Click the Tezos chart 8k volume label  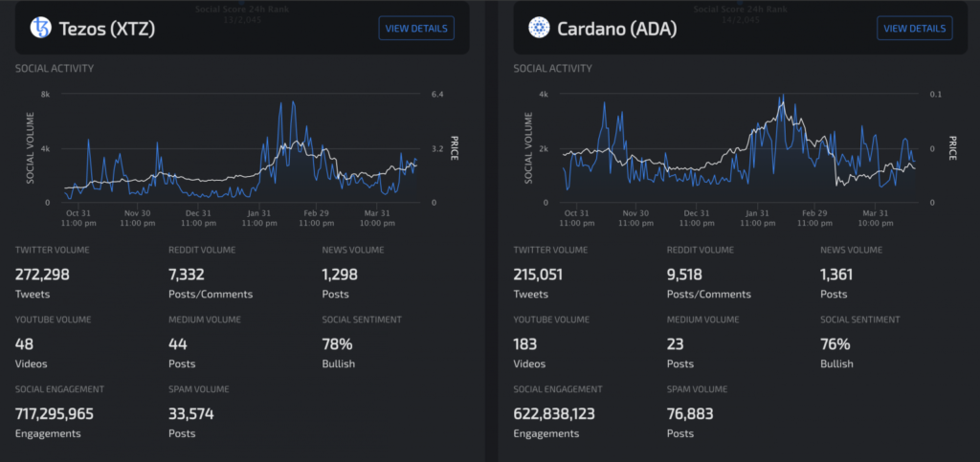pyautogui.click(x=46, y=95)
